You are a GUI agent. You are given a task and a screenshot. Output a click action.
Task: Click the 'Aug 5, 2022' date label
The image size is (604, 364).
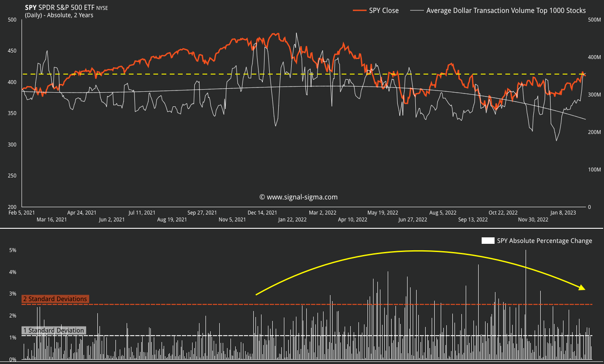[443, 212]
